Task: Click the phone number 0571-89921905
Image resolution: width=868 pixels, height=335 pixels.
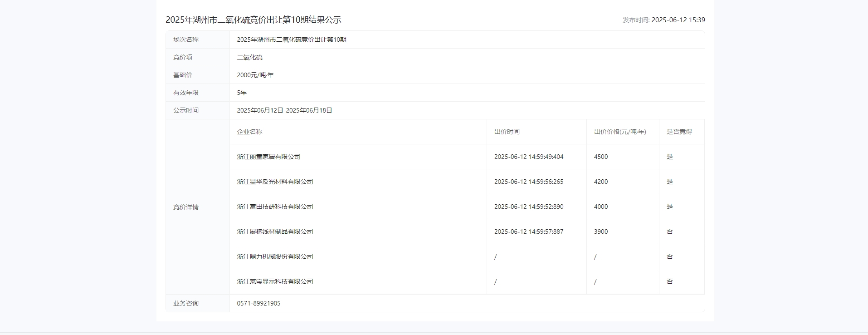Action: [258, 303]
